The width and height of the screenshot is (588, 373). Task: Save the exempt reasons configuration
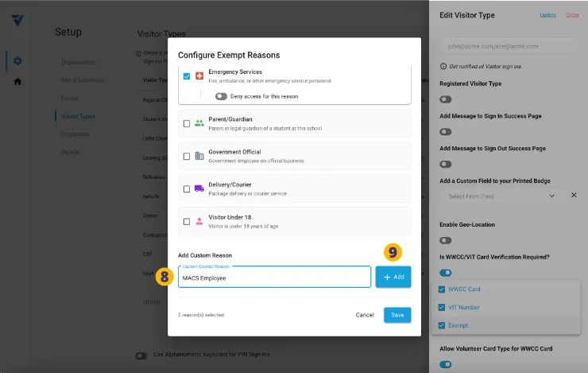pos(397,315)
